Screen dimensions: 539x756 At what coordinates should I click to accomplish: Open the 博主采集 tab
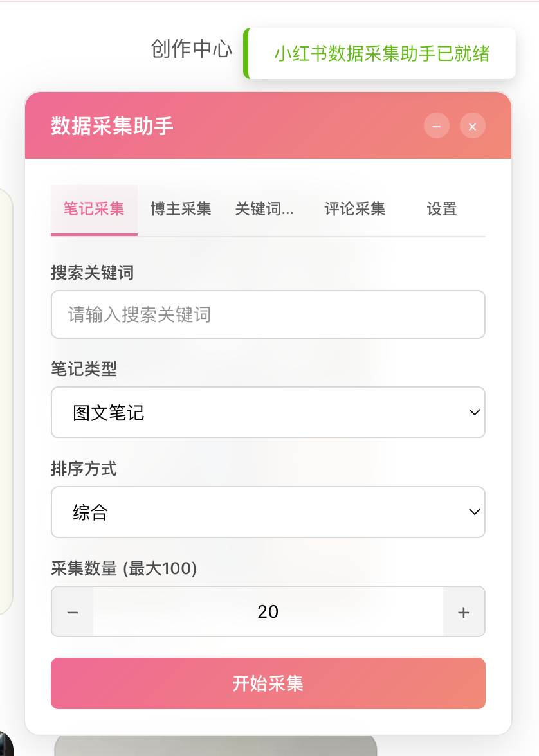pyautogui.click(x=181, y=210)
